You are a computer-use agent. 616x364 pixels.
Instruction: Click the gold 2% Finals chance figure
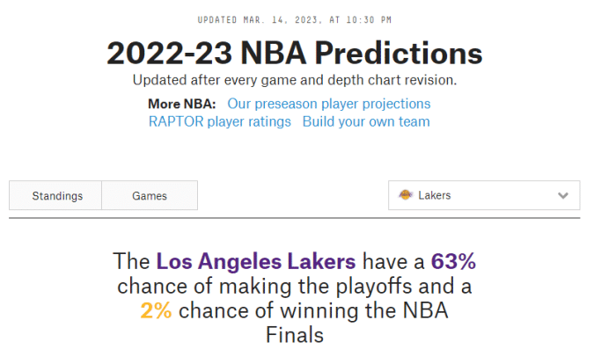156,310
